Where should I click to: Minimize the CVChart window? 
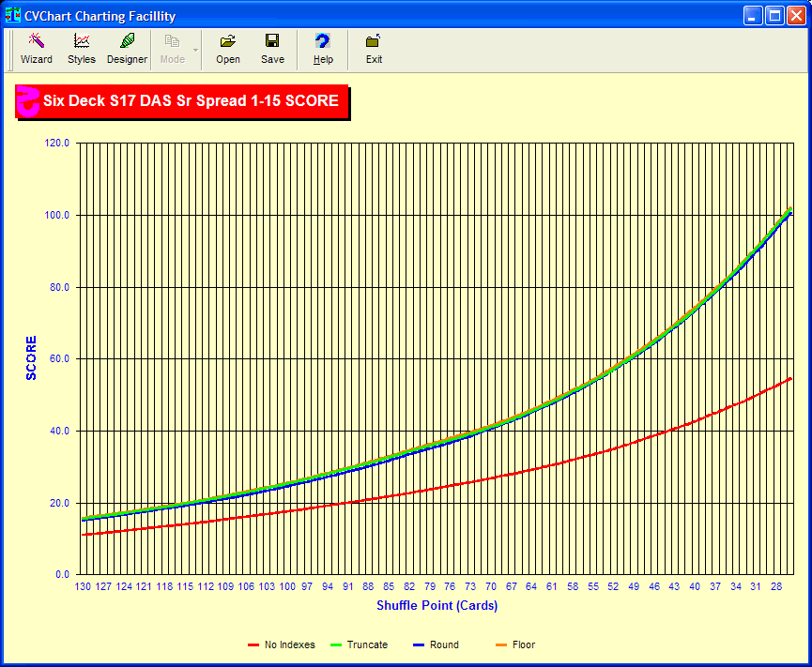click(754, 16)
